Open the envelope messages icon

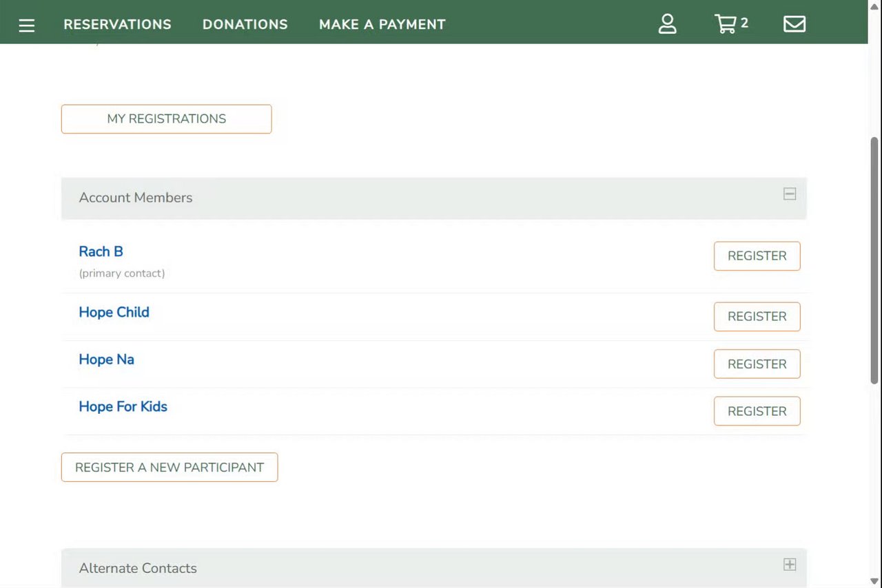tap(794, 24)
